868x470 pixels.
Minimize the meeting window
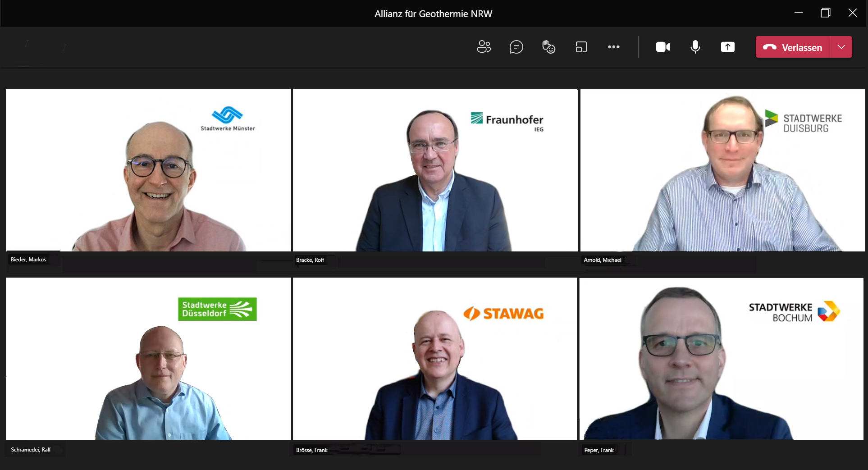[799, 13]
